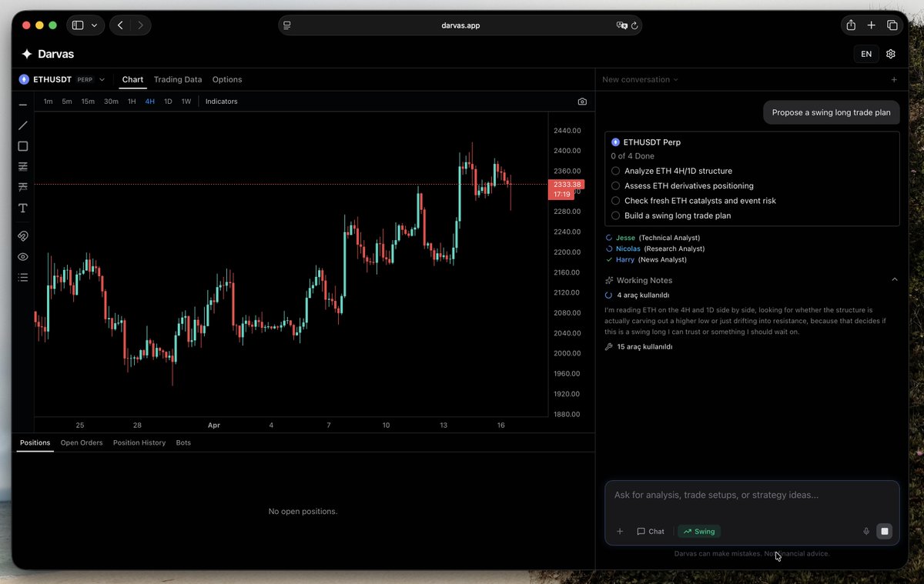This screenshot has width=924, height=584.
Task: Click the 2333.38 current price label
Action: click(x=566, y=185)
